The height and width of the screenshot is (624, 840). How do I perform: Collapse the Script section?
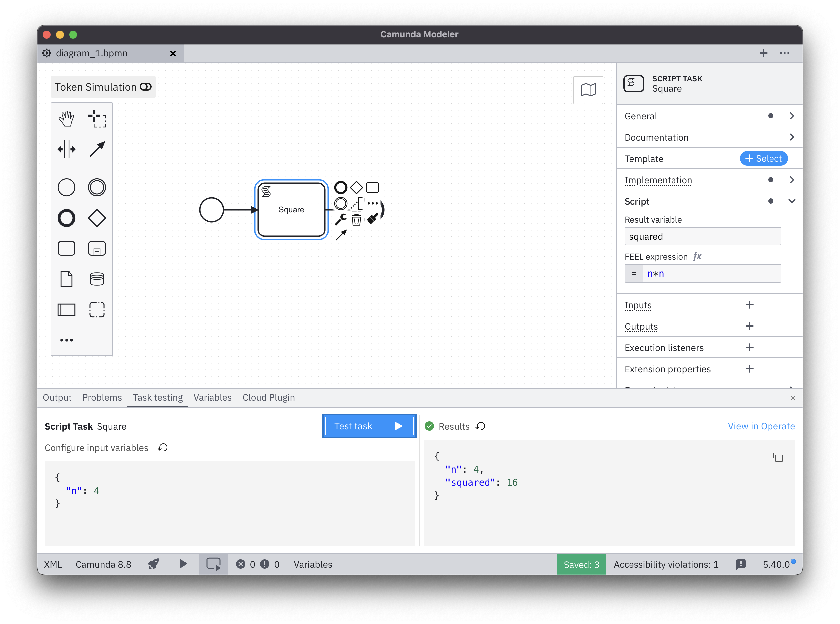[x=792, y=201]
